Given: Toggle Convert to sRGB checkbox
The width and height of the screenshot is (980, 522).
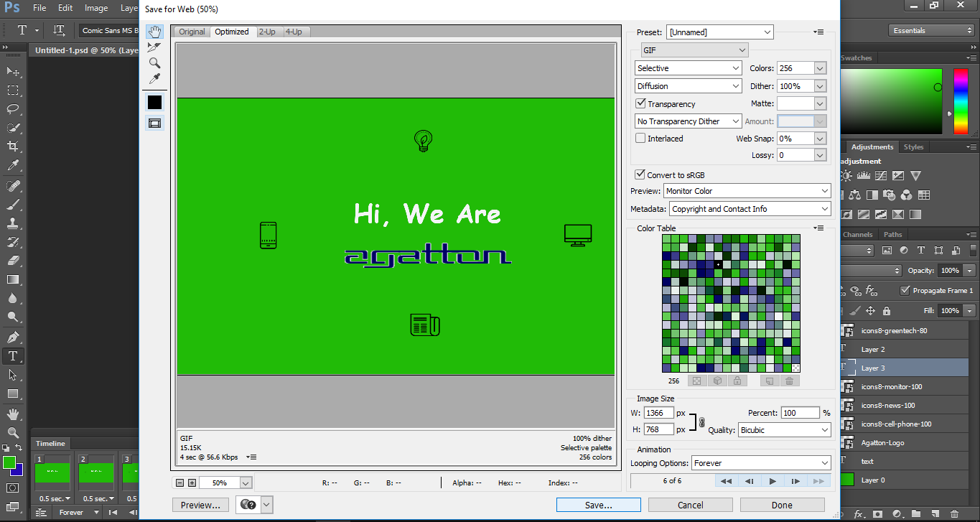Looking at the screenshot, I should 640,174.
